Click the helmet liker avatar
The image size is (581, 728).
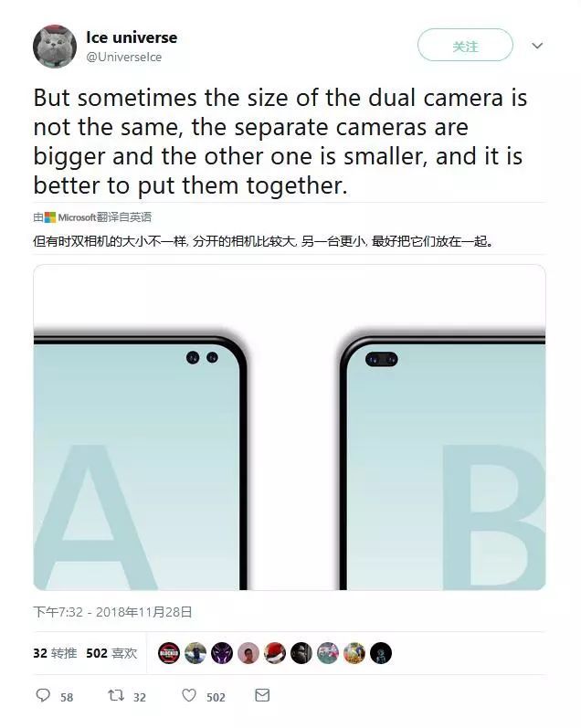[x=301, y=653]
